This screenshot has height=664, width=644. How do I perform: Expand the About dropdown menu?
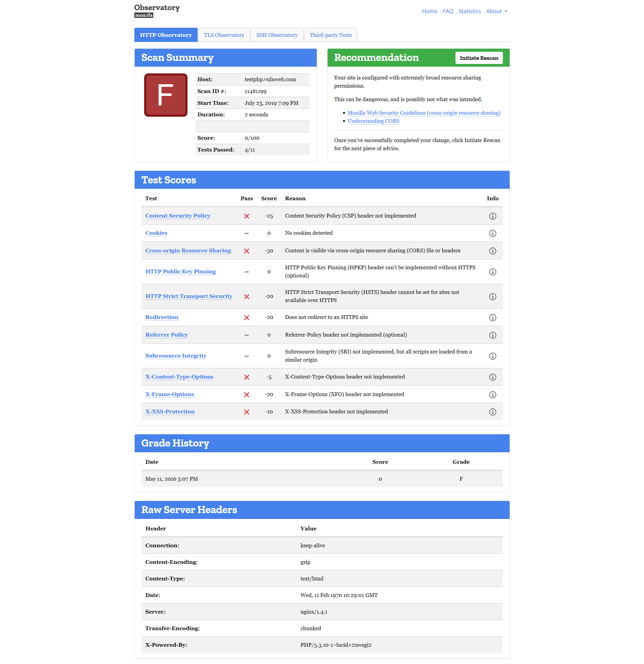coord(496,11)
